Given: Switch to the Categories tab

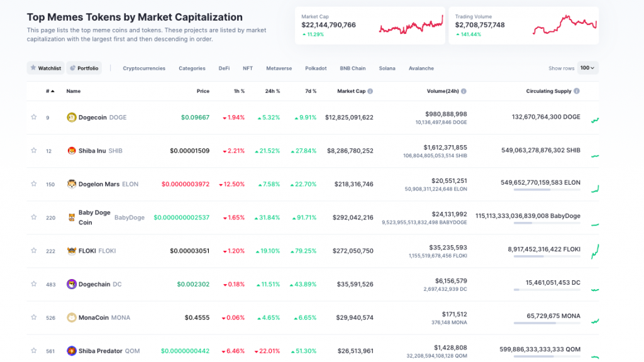Looking at the screenshot, I should 192,68.
